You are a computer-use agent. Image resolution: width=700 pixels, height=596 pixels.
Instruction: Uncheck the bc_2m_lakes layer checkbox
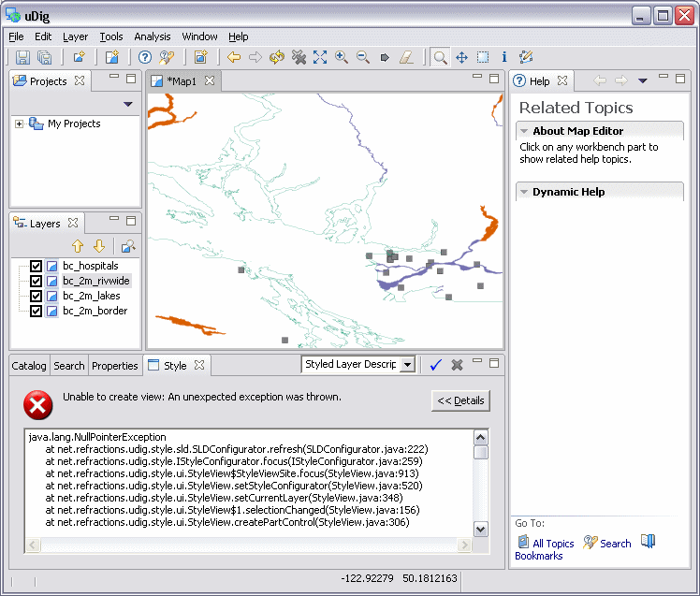click(36, 296)
